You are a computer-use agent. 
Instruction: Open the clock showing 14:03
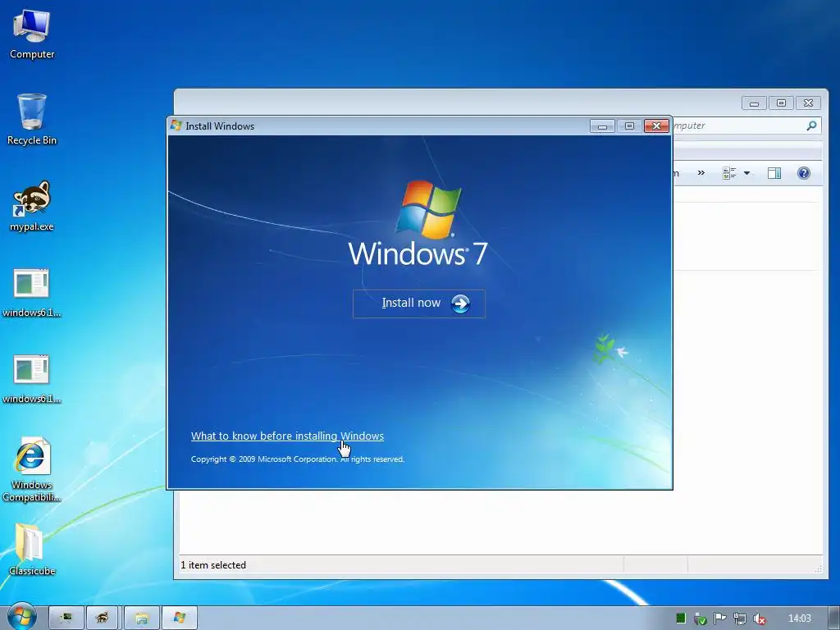point(799,619)
